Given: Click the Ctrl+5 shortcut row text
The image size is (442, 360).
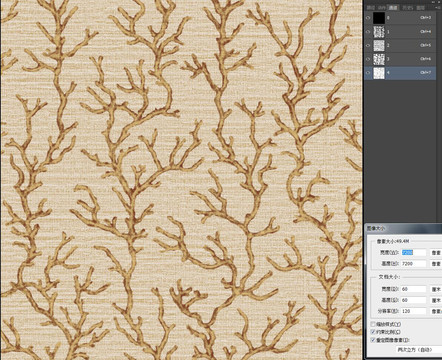Looking at the screenshot, I should point(426,45).
